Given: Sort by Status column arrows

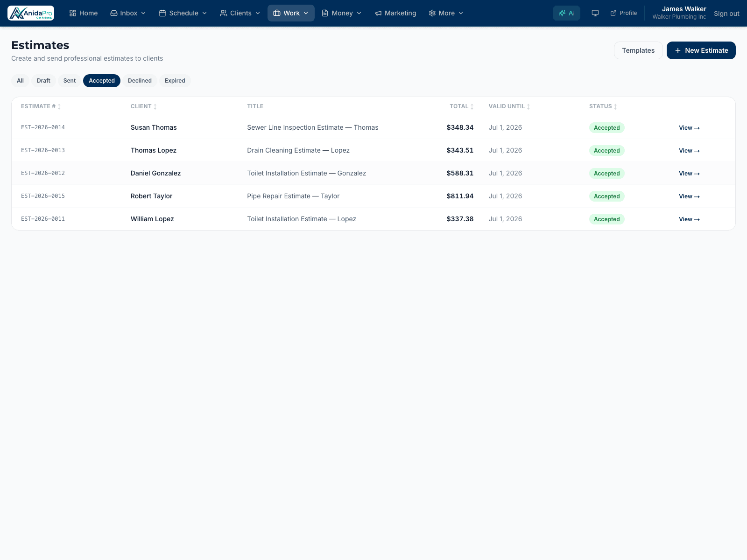Looking at the screenshot, I should pos(615,107).
